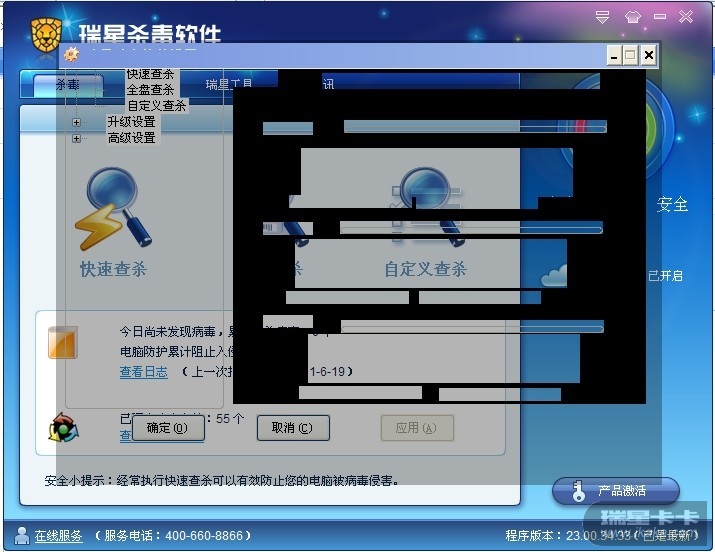The image size is (715, 552).
Task: Select 快速查杀 in the settings tree
Action: click(150, 74)
